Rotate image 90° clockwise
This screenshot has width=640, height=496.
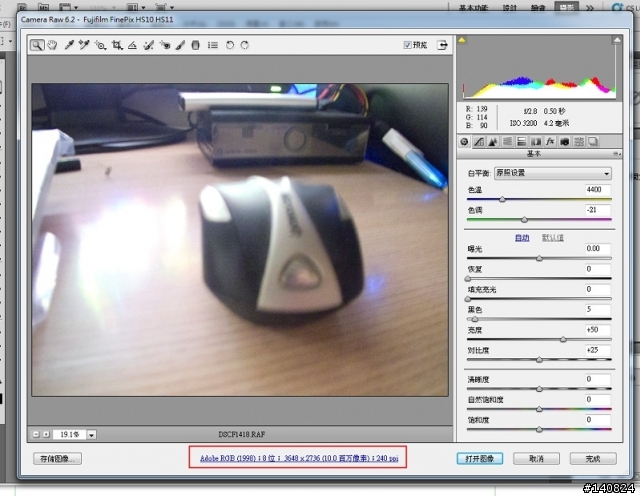[x=244, y=45]
